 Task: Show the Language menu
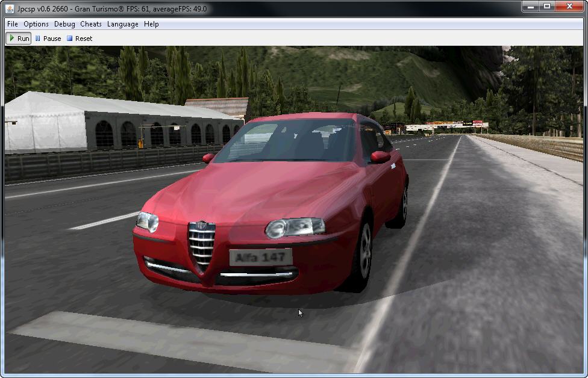point(122,24)
